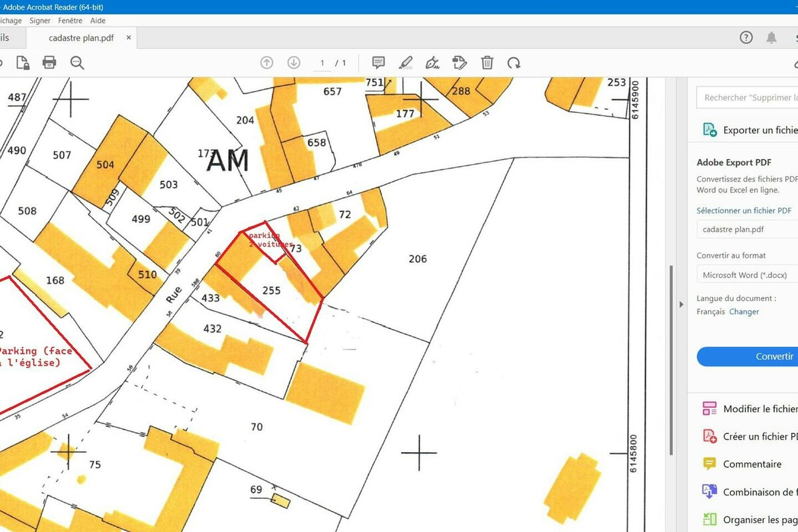Click Sélectionner un fichier PDF link
The width and height of the screenshot is (798, 532).
(x=744, y=210)
